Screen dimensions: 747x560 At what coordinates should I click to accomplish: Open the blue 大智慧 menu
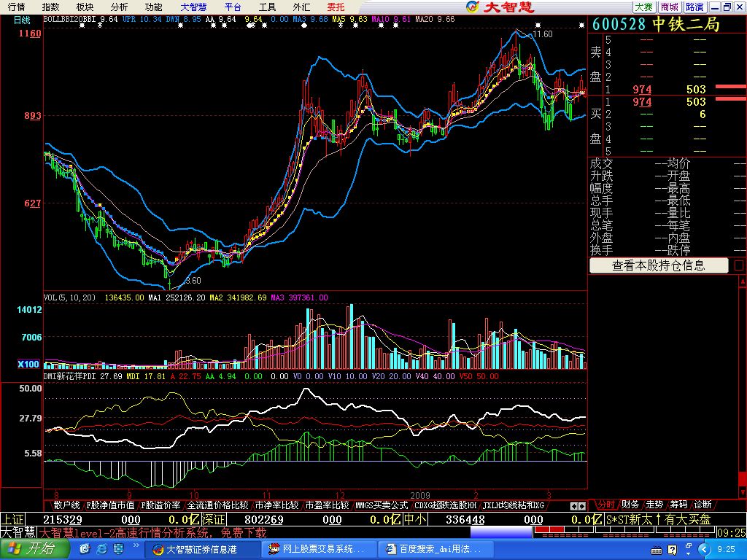pos(194,7)
